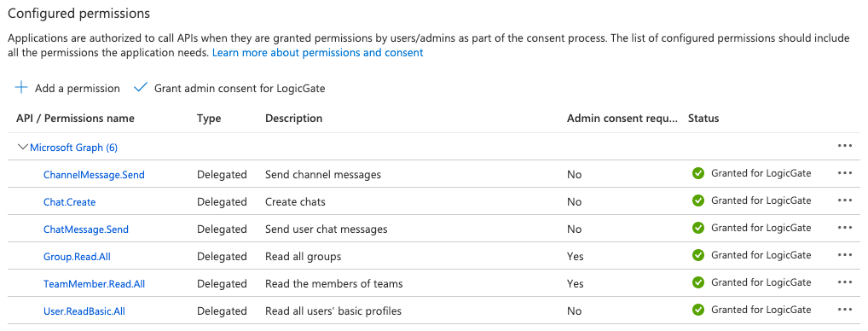Image resolution: width=868 pixels, height=331 pixels.
Task: Click green granted status icon for Group.Read.All
Action: [x=698, y=254]
